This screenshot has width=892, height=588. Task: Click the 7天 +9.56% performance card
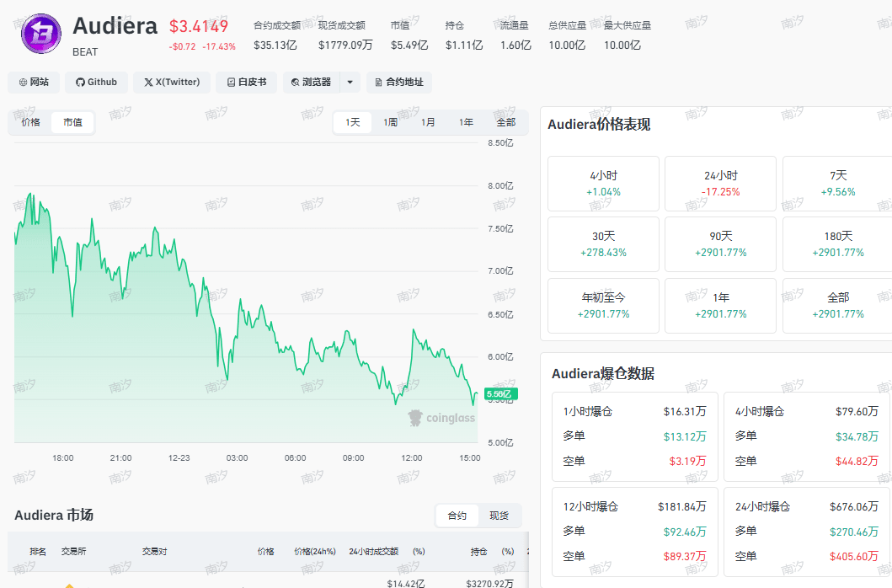(x=837, y=184)
